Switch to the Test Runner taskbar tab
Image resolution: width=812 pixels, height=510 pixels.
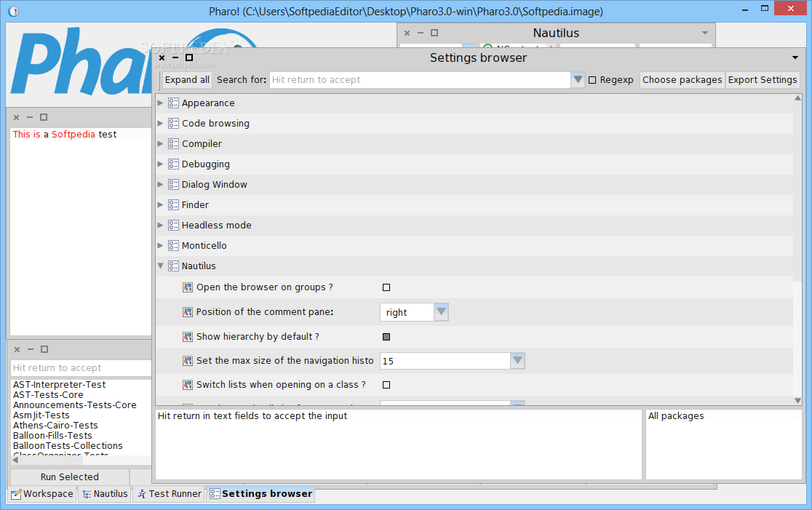[169, 494]
